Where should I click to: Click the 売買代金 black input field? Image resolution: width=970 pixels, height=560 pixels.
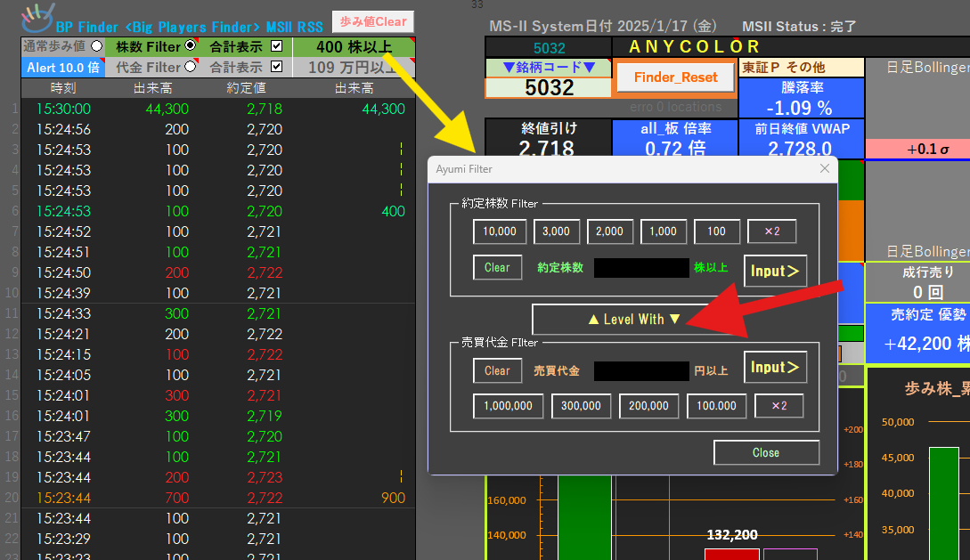click(641, 370)
